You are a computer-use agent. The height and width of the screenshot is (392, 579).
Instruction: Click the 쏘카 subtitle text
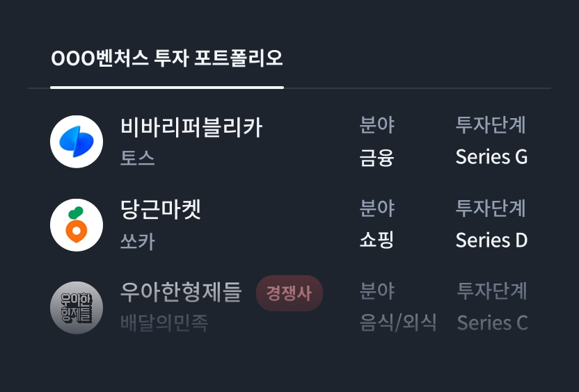click(x=138, y=241)
